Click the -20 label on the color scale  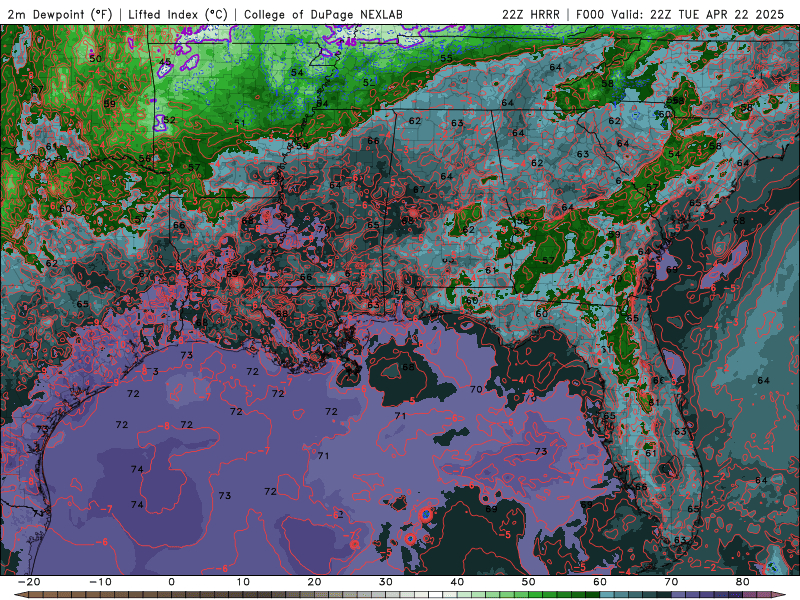click(x=29, y=582)
